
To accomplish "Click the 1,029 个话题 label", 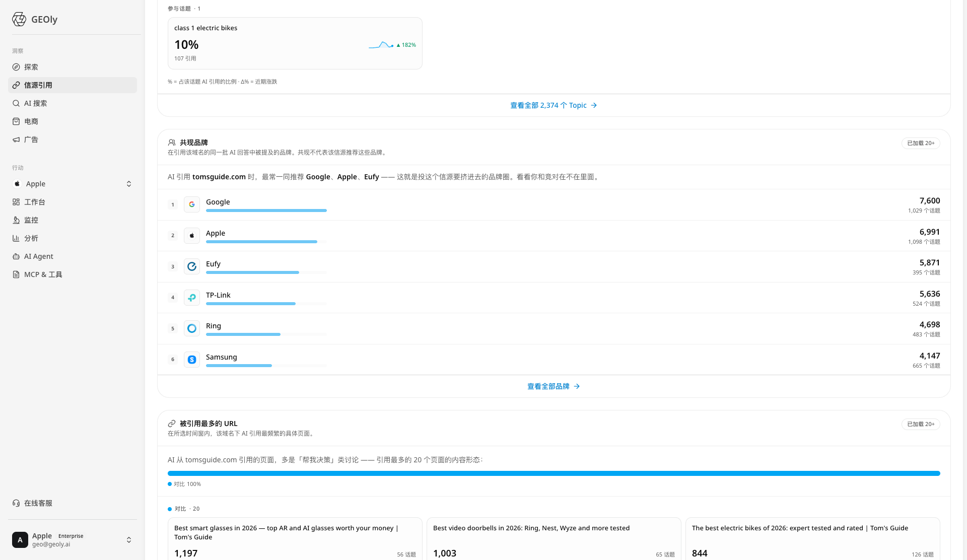I will 924,211.
